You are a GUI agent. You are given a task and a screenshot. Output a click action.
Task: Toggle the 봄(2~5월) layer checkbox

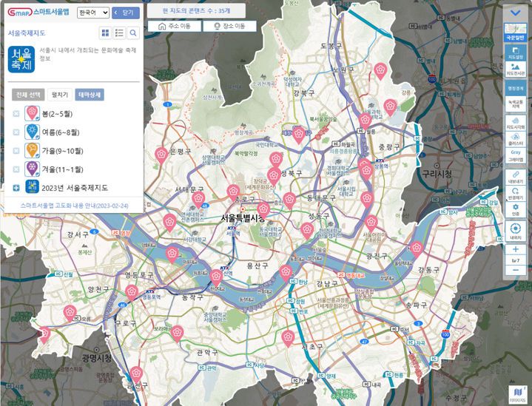[x=16, y=113]
